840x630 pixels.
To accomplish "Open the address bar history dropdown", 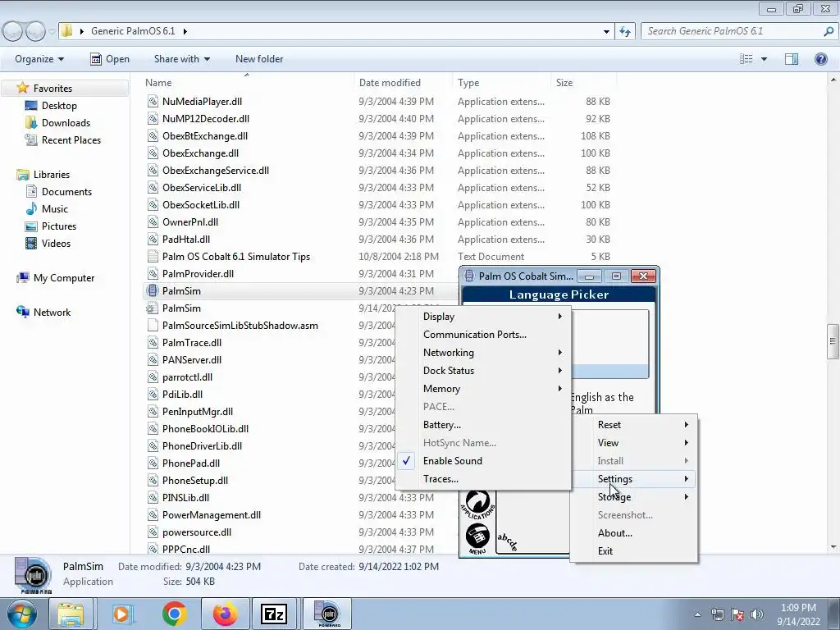I will [606, 32].
